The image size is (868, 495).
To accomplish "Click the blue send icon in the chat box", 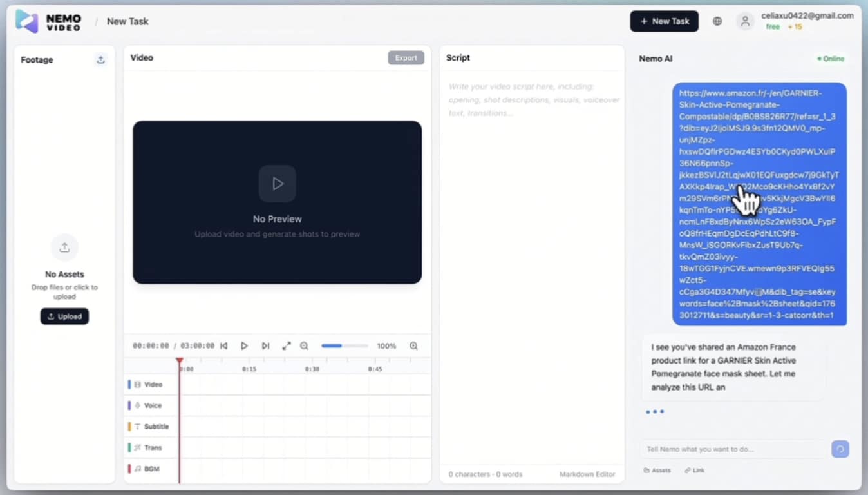I will (x=840, y=449).
